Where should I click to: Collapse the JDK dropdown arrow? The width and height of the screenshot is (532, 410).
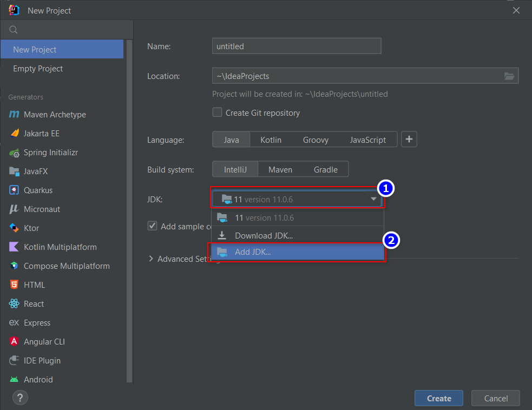(373, 199)
